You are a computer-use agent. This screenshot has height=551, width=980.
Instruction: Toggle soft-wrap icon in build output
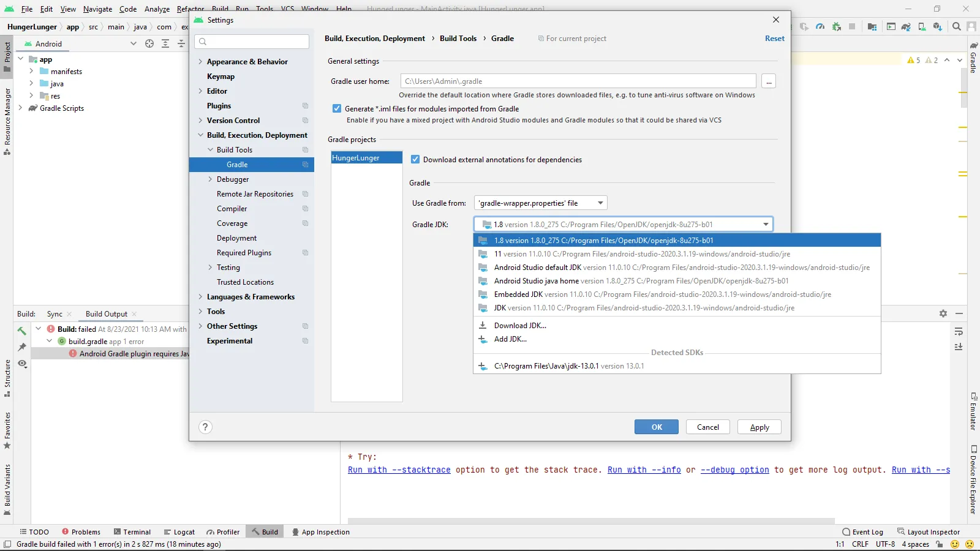959,332
